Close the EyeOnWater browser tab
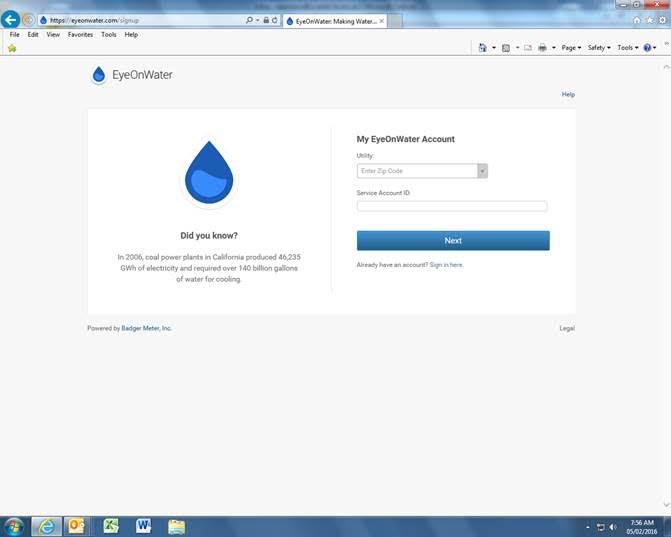Image resolution: width=671 pixels, height=537 pixels. point(381,21)
